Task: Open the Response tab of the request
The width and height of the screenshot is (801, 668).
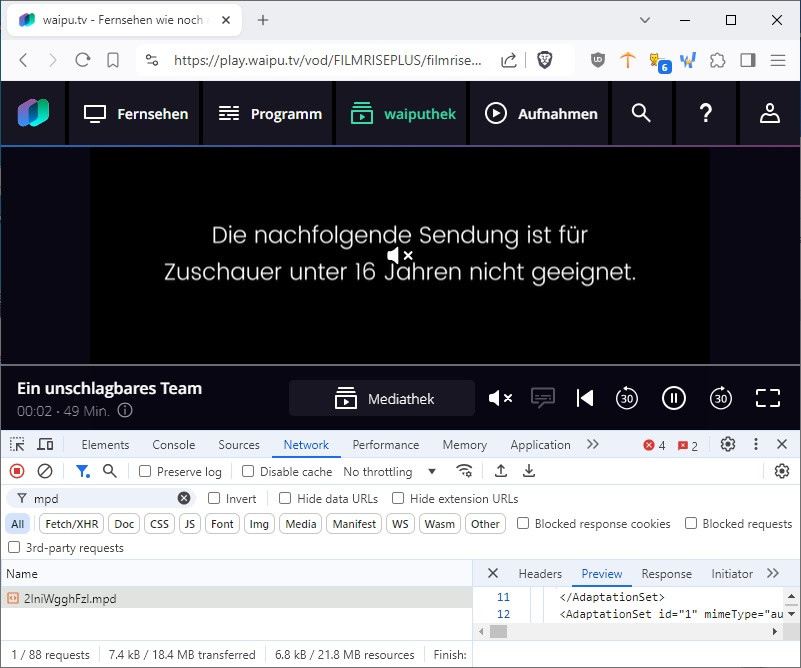Action: (666, 573)
